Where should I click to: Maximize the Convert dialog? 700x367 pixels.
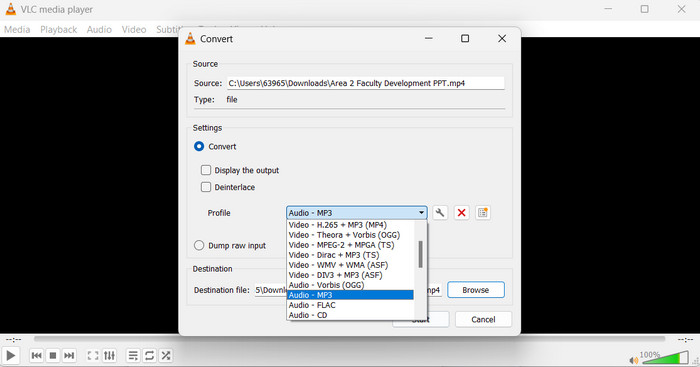pyautogui.click(x=465, y=38)
